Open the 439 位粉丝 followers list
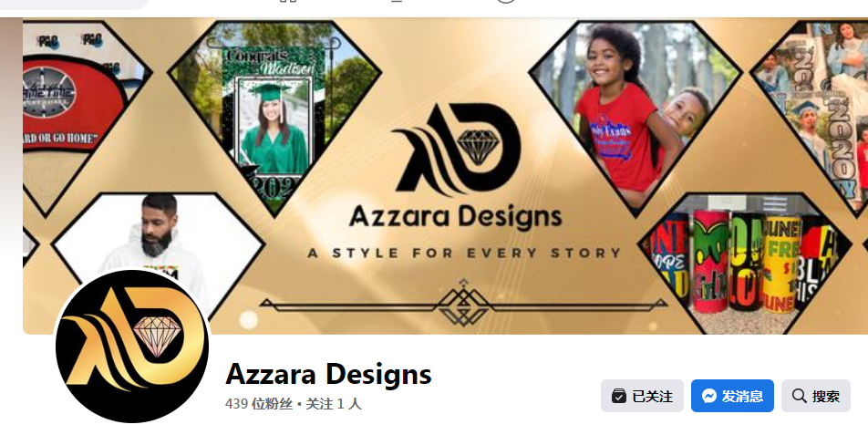Screen dimensions: 868x435 pos(259,404)
